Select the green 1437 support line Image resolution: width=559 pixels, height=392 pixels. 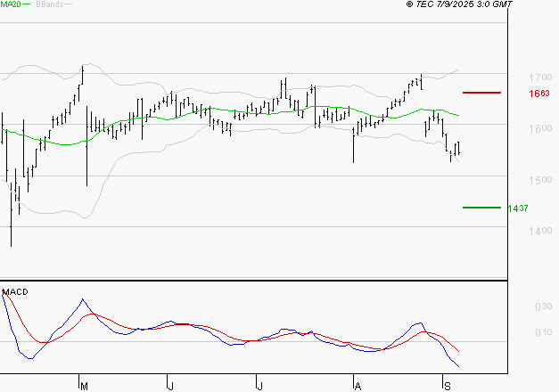[481, 208]
